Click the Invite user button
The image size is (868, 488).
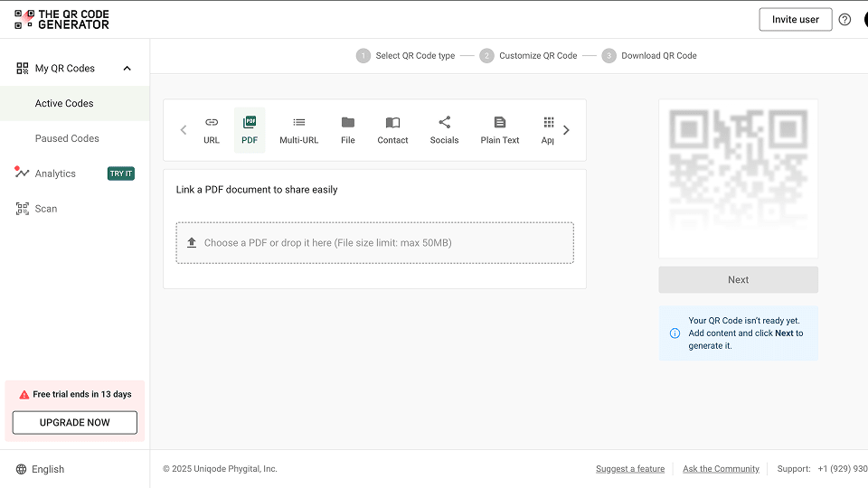[796, 19]
